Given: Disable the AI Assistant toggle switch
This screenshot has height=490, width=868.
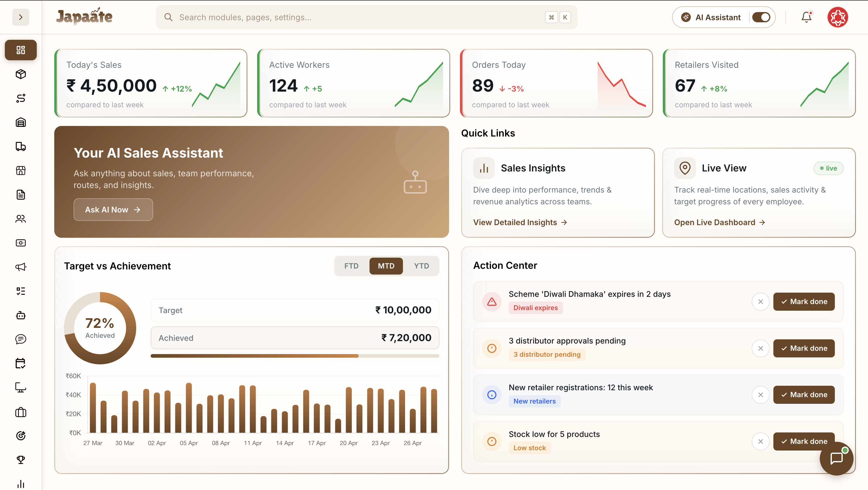Looking at the screenshot, I should pyautogui.click(x=761, y=17).
